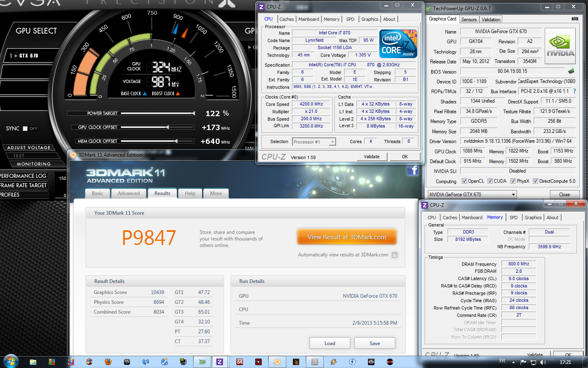Click the lightning bolt taskbar icon

tap(352, 362)
